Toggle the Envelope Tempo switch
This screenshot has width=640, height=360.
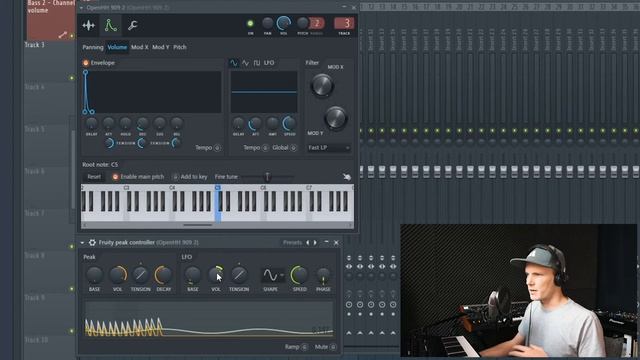(217, 148)
